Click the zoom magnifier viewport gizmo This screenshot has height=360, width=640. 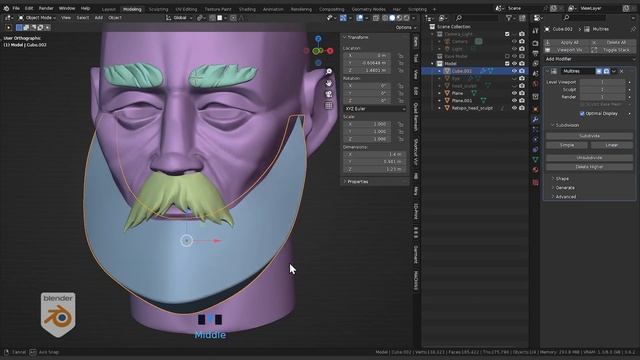pos(329,71)
